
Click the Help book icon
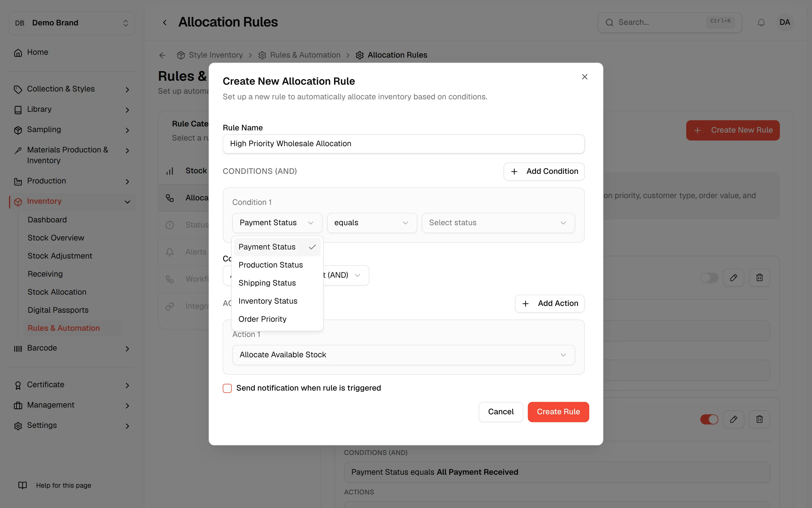tap(23, 485)
